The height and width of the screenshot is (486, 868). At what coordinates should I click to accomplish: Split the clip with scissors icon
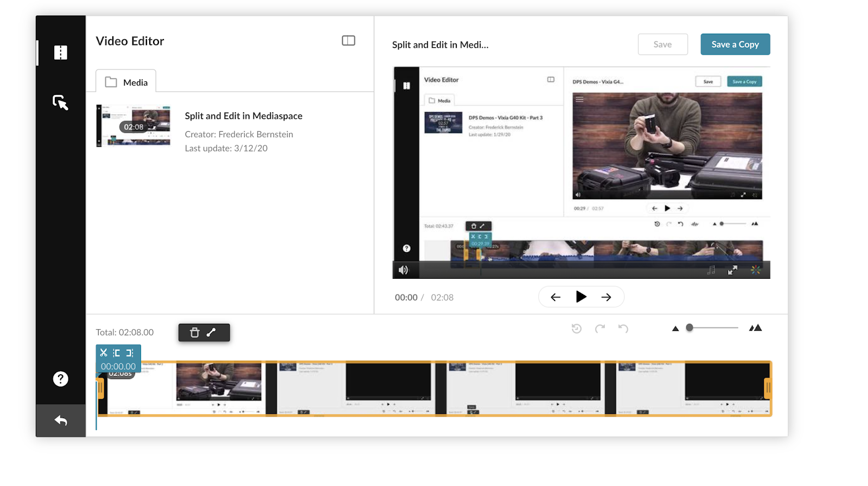pyautogui.click(x=104, y=353)
